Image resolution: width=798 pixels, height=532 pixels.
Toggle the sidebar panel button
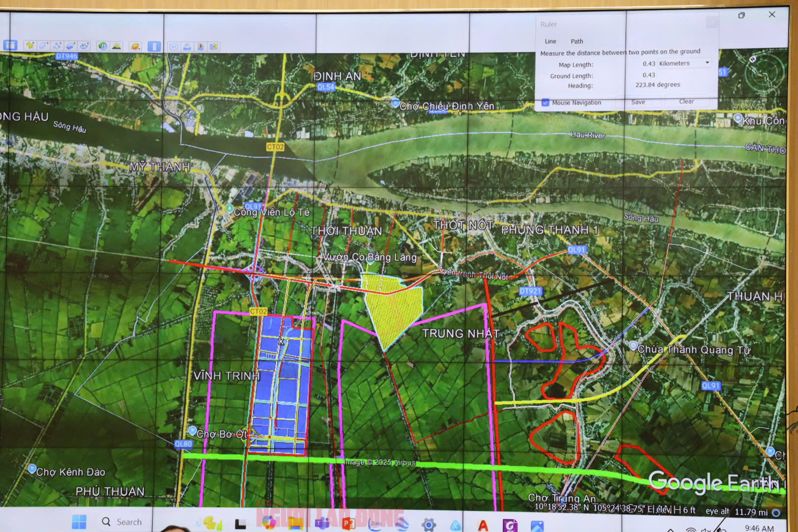click(x=10, y=45)
